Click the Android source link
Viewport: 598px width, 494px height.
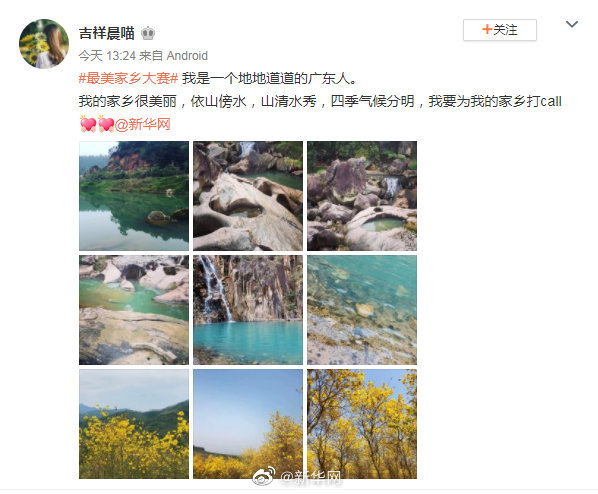pyautogui.click(x=187, y=56)
